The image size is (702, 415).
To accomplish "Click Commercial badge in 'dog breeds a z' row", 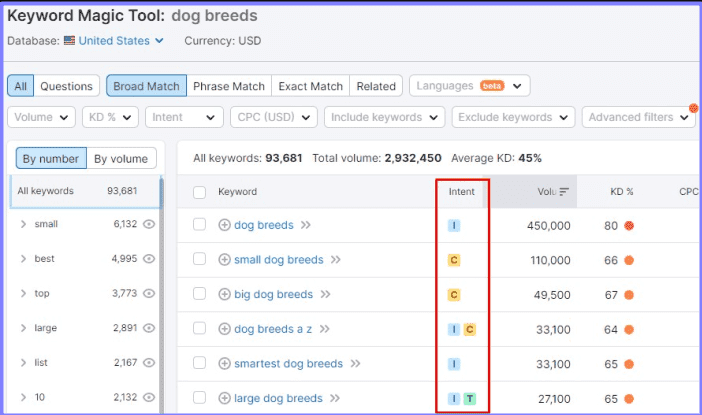I will pos(470,329).
